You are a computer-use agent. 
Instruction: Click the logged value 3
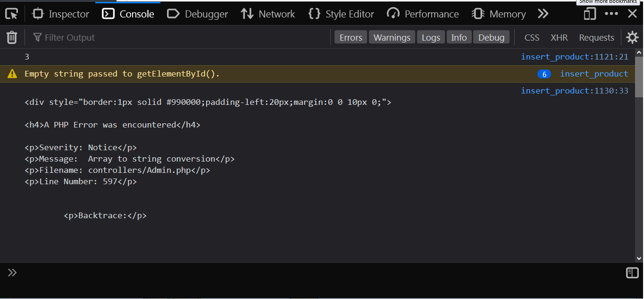(x=27, y=57)
